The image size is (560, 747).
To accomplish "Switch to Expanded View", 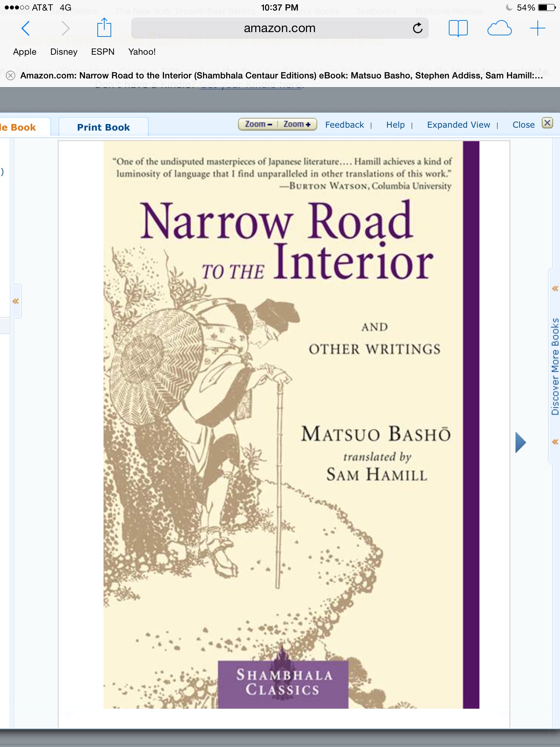I will point(458,125).
